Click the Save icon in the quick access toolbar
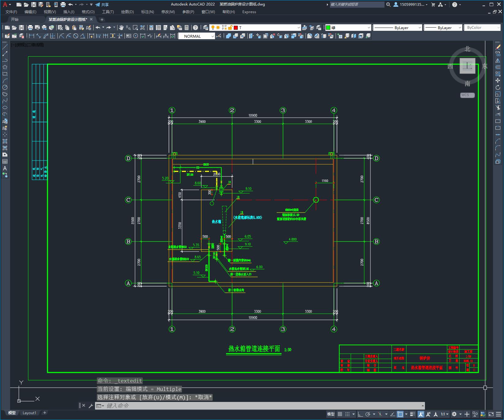This screenshot has width=504, height=420. (x=34, y=5)
